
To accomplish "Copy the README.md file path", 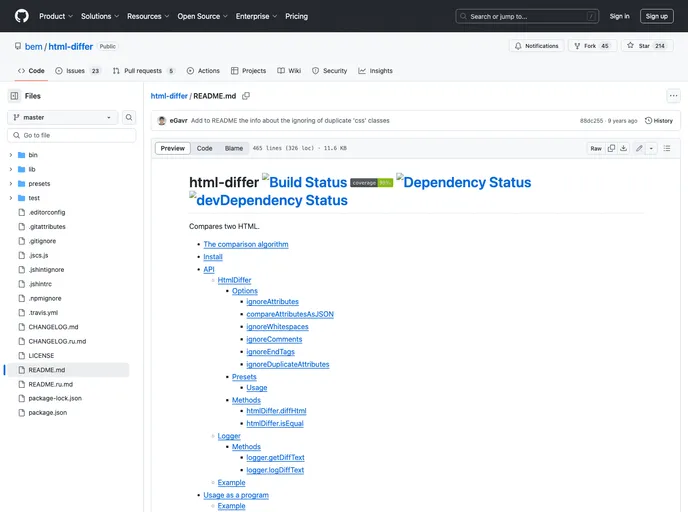I will (x=246, y=96).
